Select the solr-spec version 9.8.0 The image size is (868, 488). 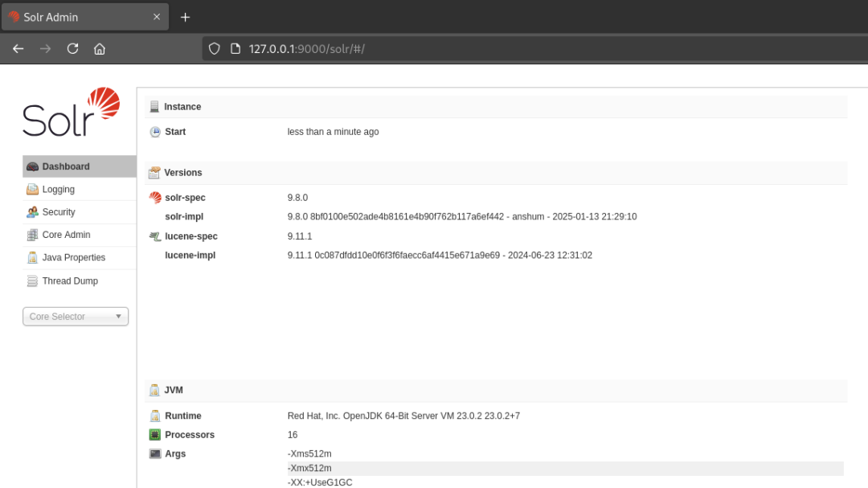pos(297,198)
